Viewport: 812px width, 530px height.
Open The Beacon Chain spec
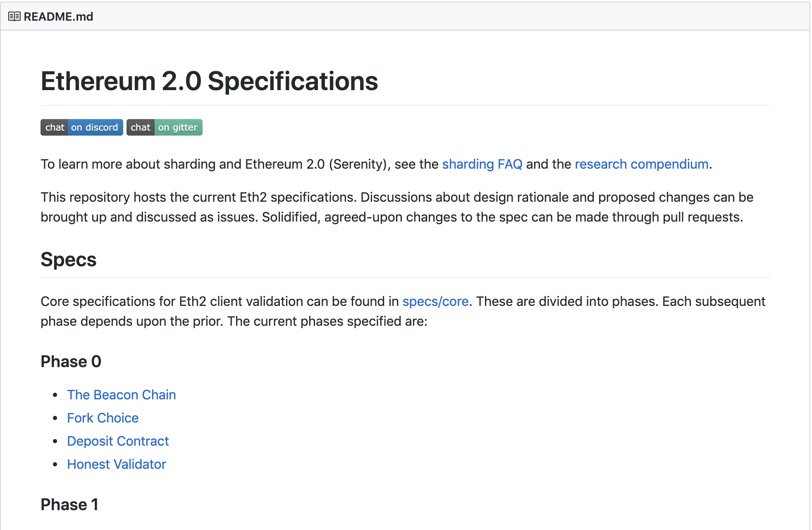point(121,395)
